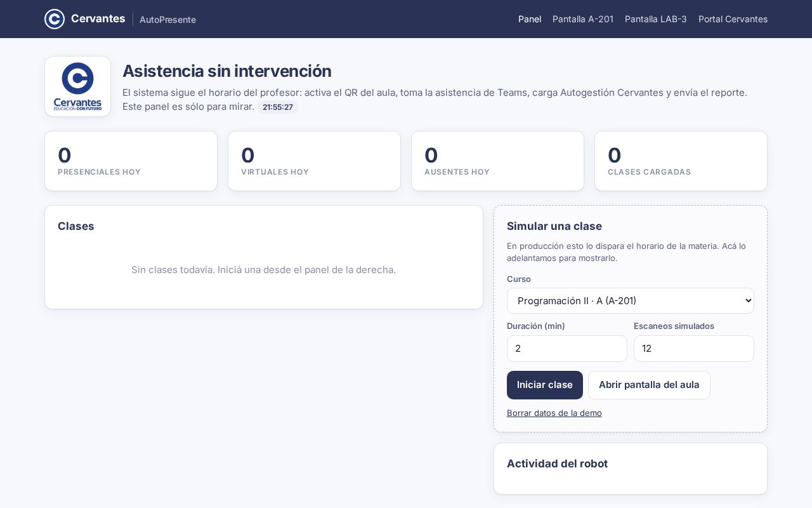
Task: Click Borrar datos de la demo link
Action: pyautogui.click(x=554, y=413)
